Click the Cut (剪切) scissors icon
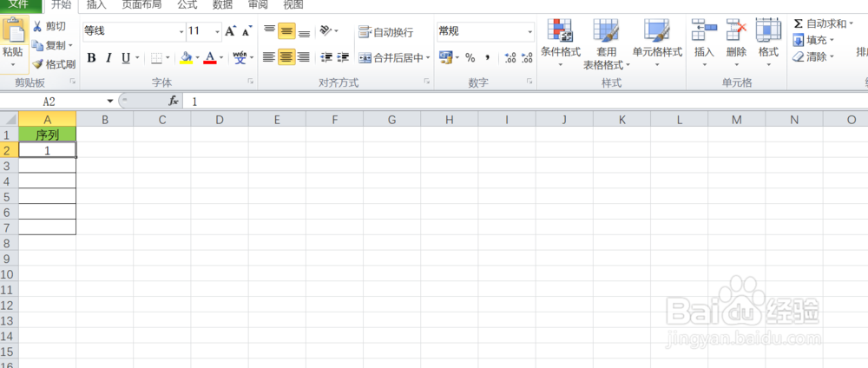This screenshot has height=368, width=868. click(x=37, y=26)
